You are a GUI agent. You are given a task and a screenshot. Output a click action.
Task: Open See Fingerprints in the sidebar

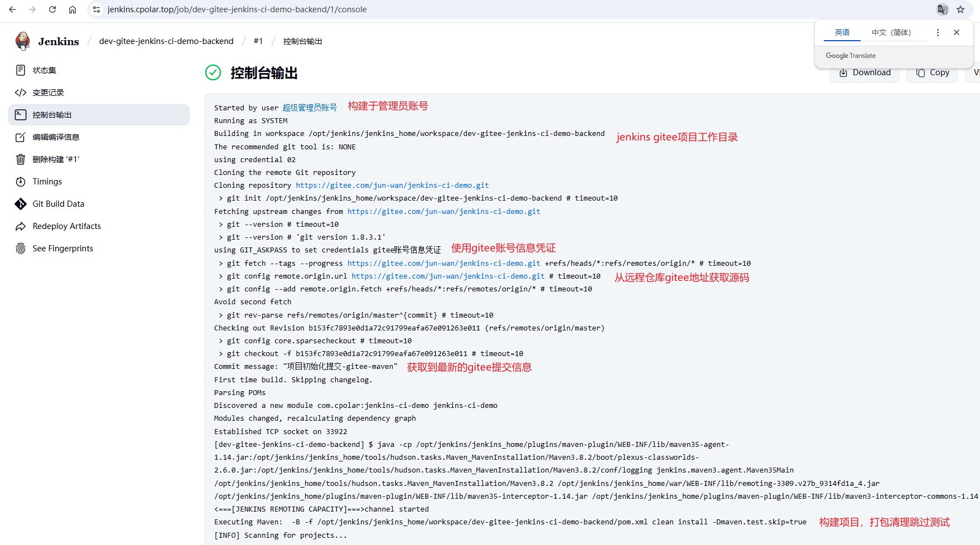click(99, 249)
